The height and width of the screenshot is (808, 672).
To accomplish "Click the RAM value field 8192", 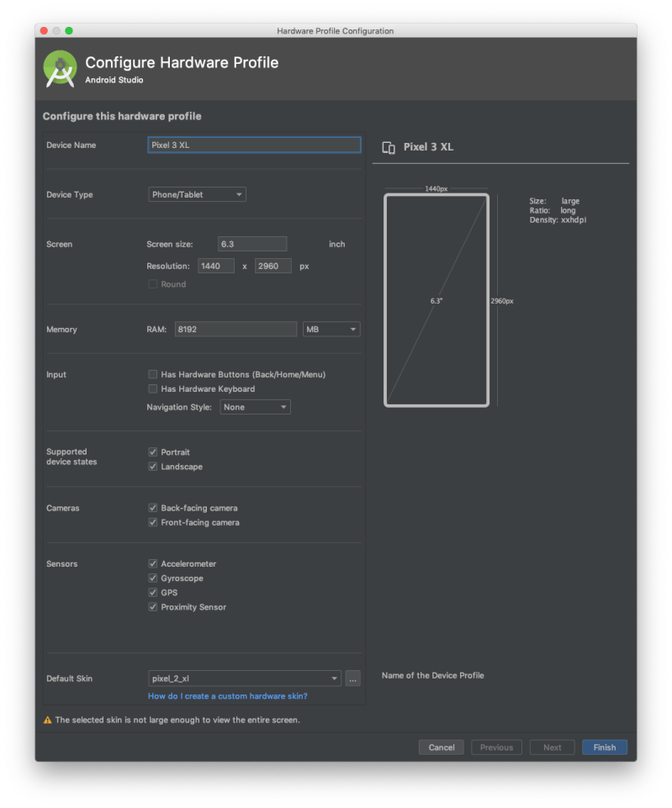I will 235,330.
